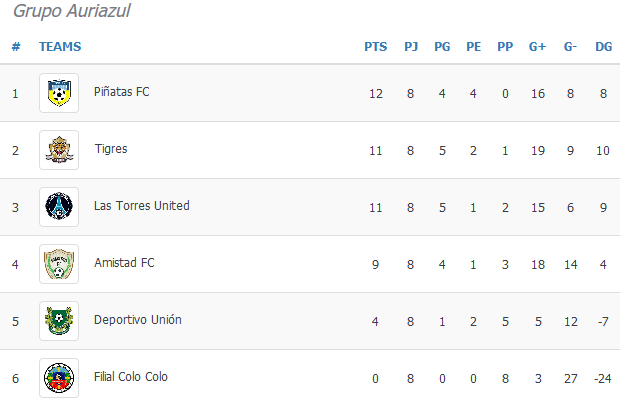
Task: Click the Filial Colo Colo emblem
Action: (59, 378)
